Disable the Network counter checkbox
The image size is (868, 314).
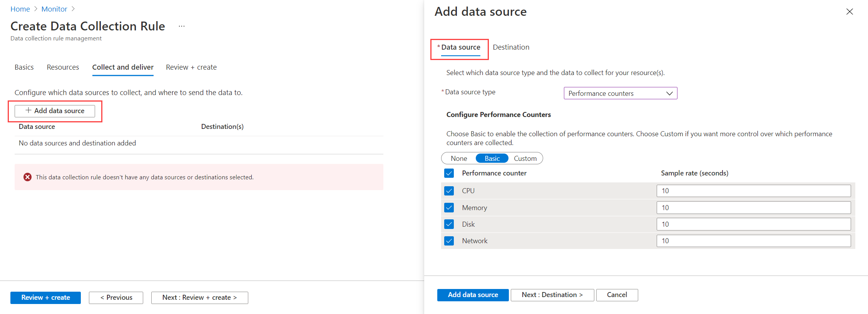coord(449,241)
